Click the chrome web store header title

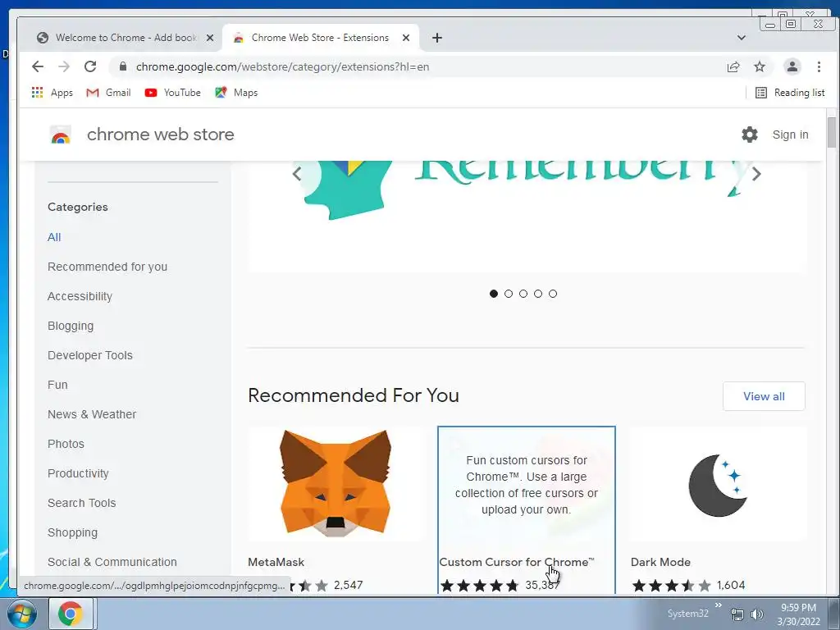coord(160,135)
